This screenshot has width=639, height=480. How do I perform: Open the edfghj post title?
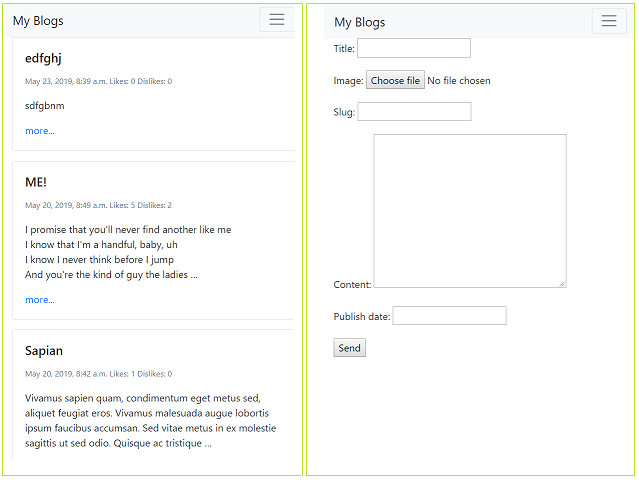[43, 58]
